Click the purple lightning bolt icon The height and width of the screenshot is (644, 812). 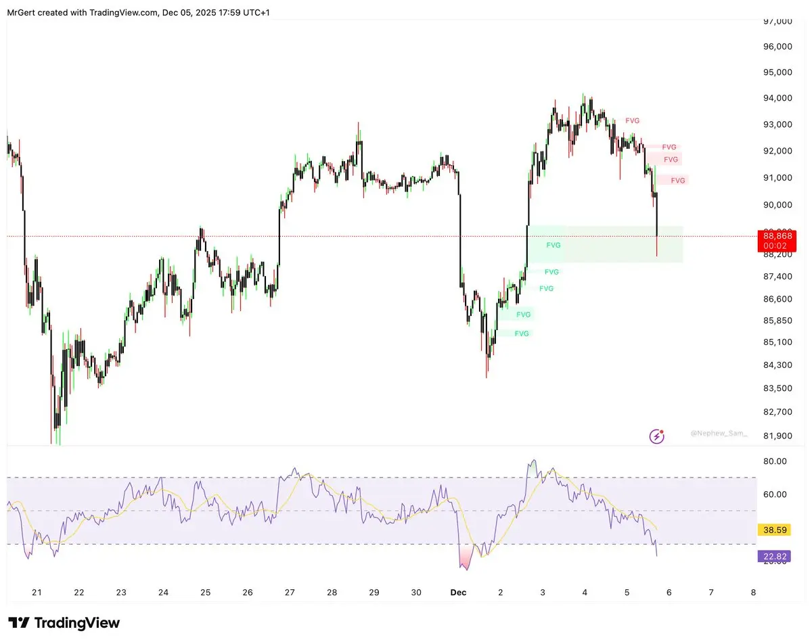point(656,436)
